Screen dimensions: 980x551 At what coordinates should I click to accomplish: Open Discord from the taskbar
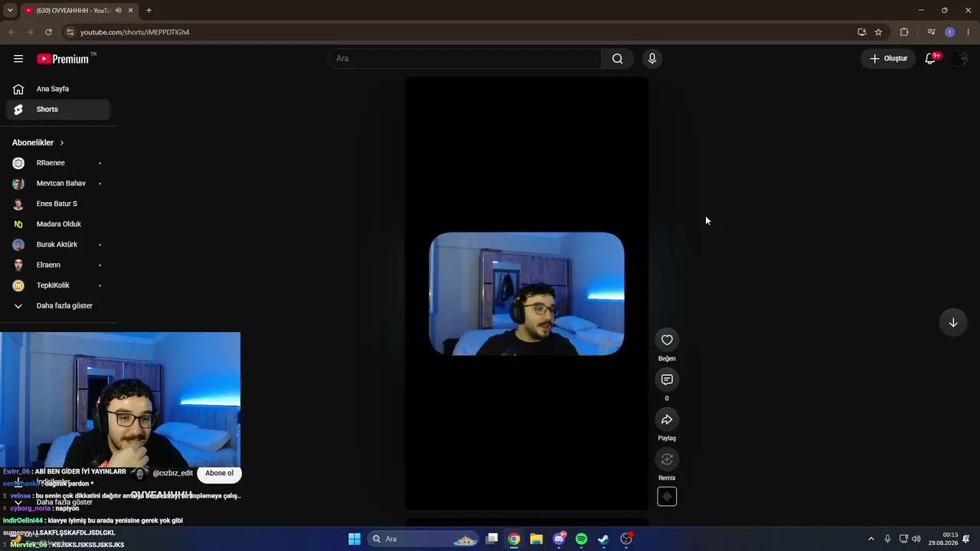(x=559, y=539)
